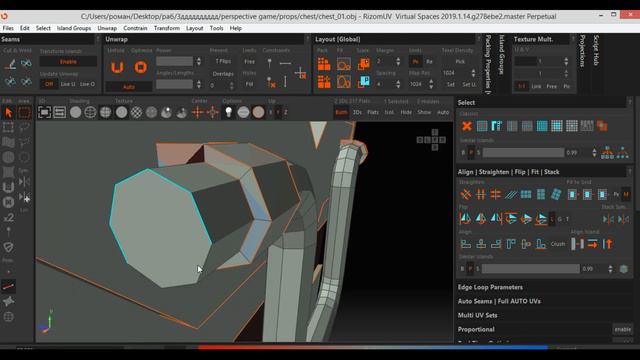The height and width of the screenshot is (360, 640).
Task: Open the vertical Script Hub tab
Action: coord(596,50)
